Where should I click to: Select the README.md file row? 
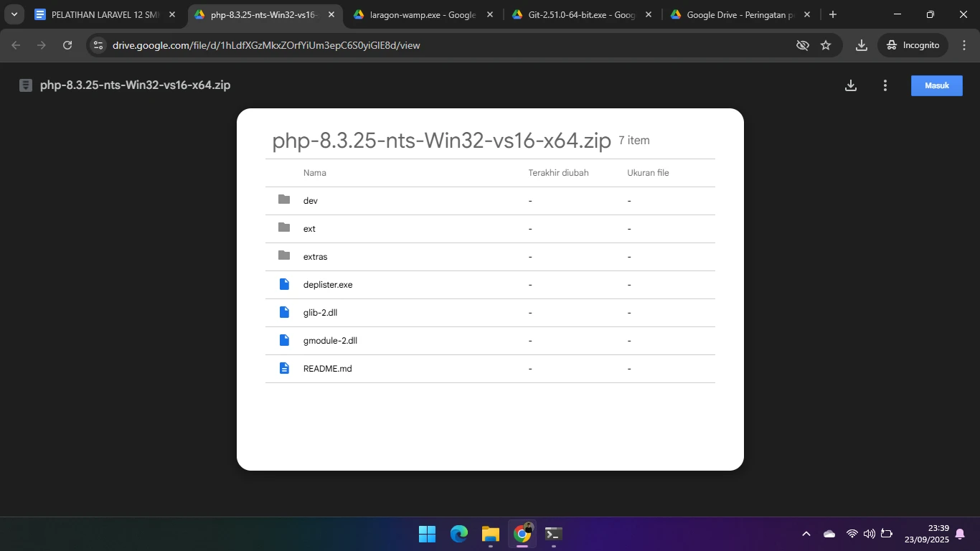(x=327, y=369)
